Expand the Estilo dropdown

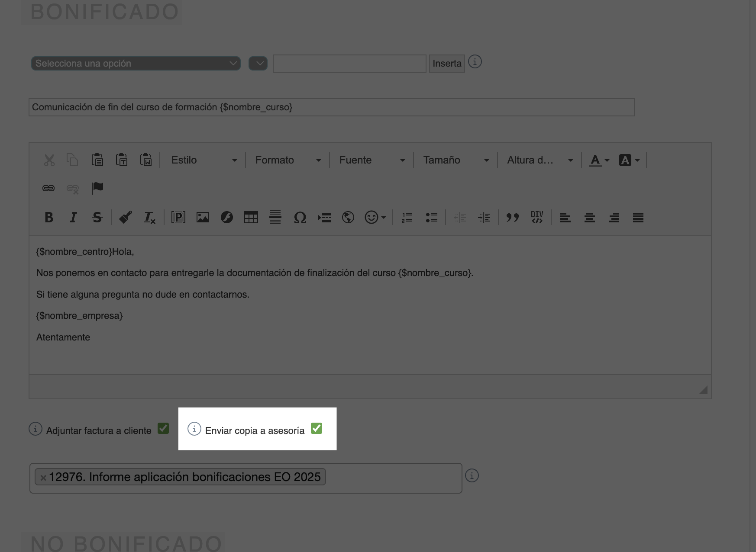pos(204,160)
